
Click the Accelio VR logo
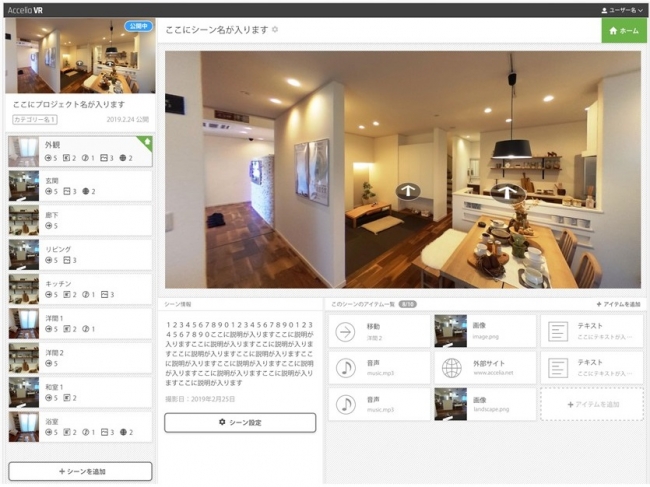pos(25,10)
